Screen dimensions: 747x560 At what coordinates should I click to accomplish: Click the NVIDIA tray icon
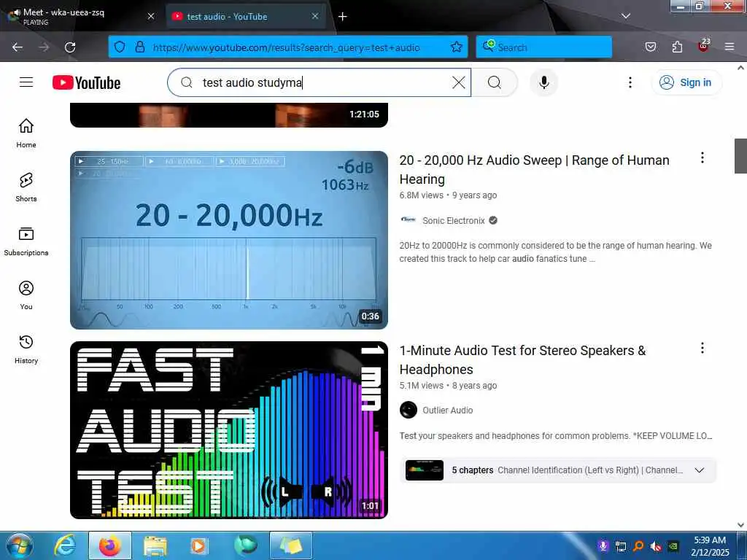pos(673,546)
